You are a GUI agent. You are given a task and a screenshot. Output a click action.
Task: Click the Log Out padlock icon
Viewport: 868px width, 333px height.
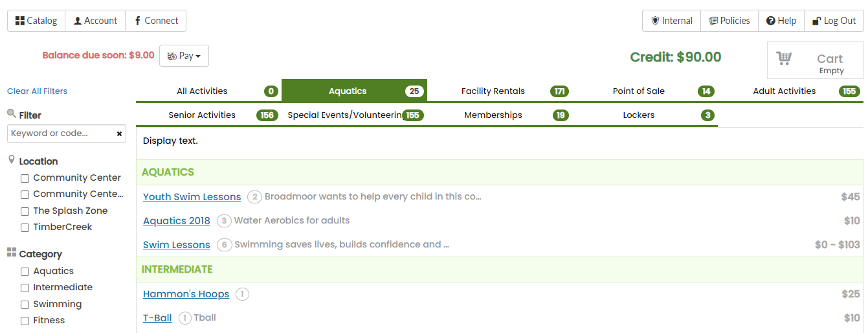(817, 21)
